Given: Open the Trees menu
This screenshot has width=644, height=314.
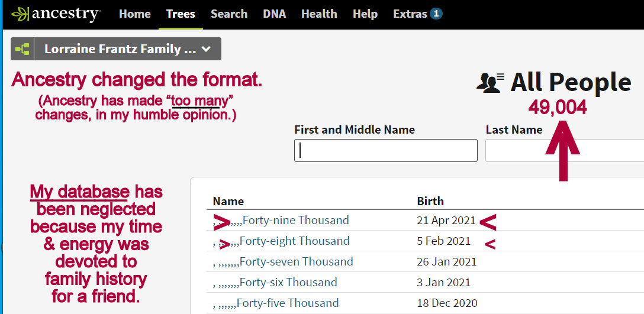Looking at the screenshot, I should point(181,14).
